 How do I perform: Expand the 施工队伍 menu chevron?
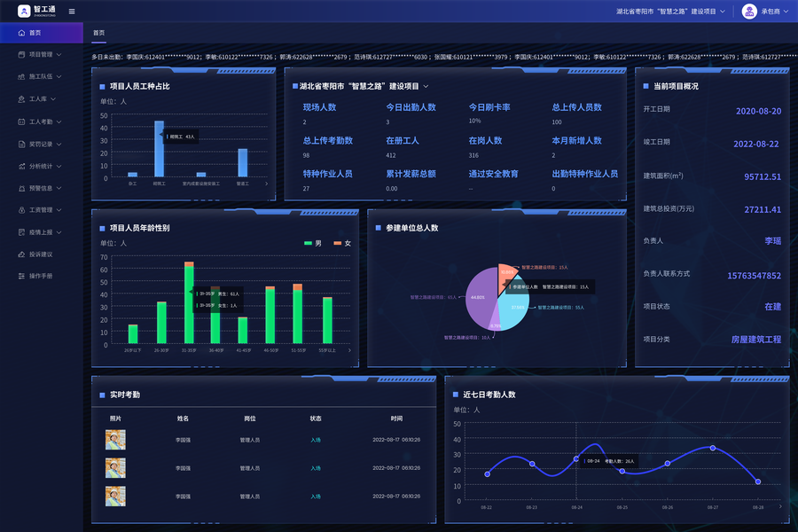59,76
